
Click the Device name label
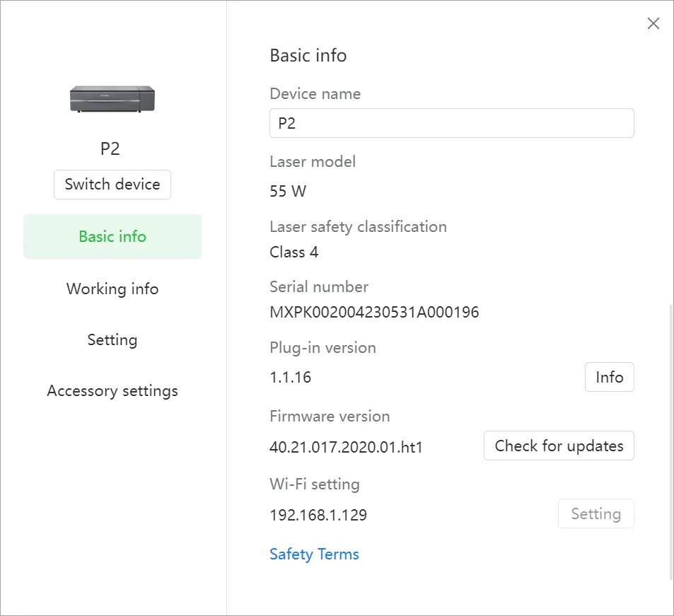pyautogui.click(x=315, y=94)
